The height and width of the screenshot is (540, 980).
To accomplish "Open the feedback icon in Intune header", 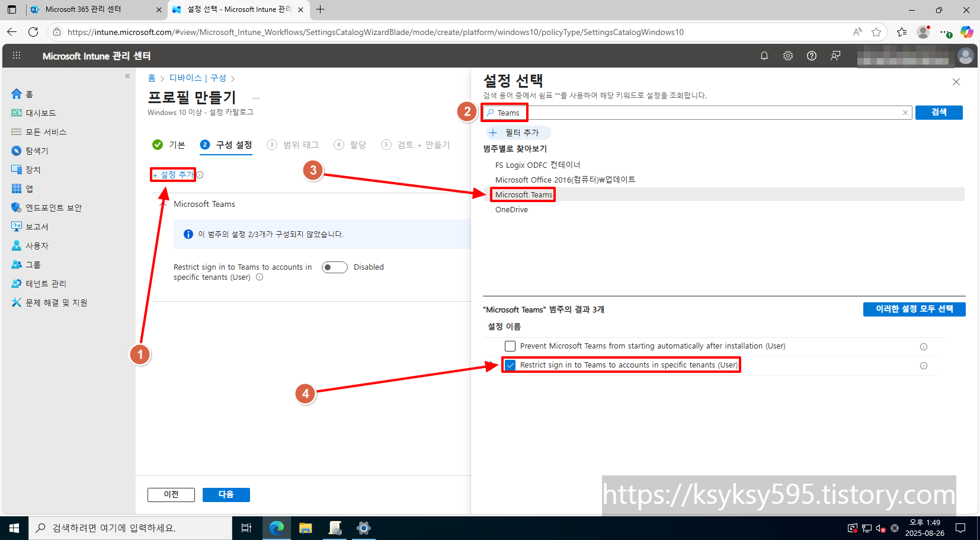I will coord(835,56).
